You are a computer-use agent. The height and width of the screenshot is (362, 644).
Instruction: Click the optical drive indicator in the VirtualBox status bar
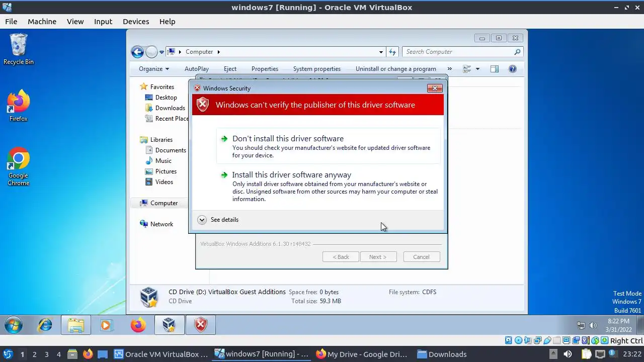pyautogui.click(x=518, y=340)
